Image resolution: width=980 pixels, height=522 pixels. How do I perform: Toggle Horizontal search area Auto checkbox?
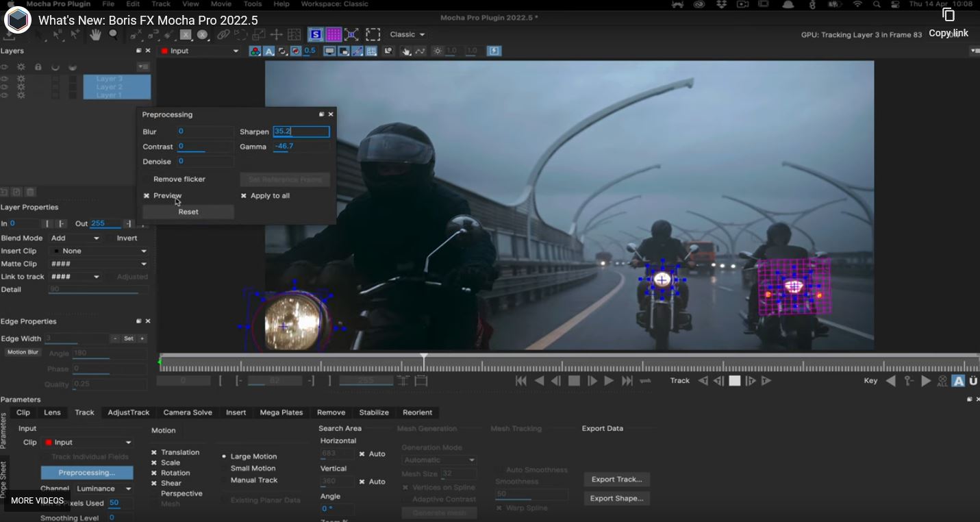pos(362,454)
